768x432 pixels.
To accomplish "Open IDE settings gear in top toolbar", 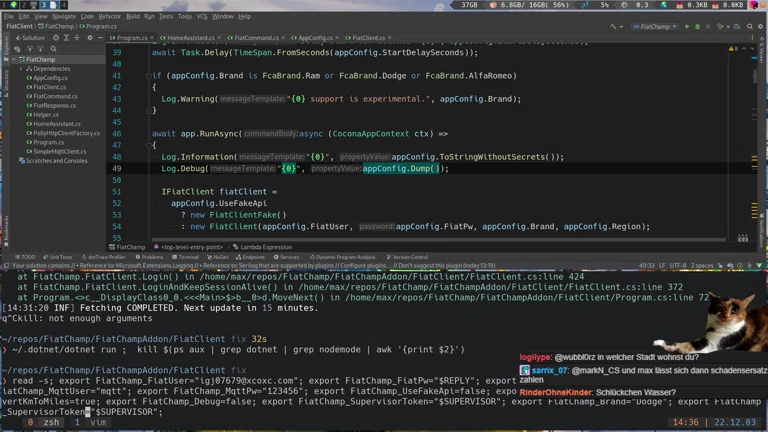I will (760, 26).
